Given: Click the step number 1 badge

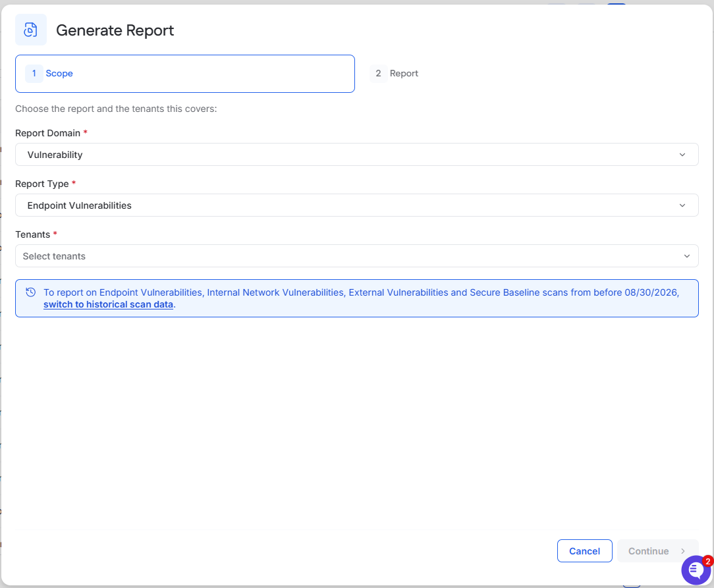Looking at the screenshot, I should tap(34, 73).
